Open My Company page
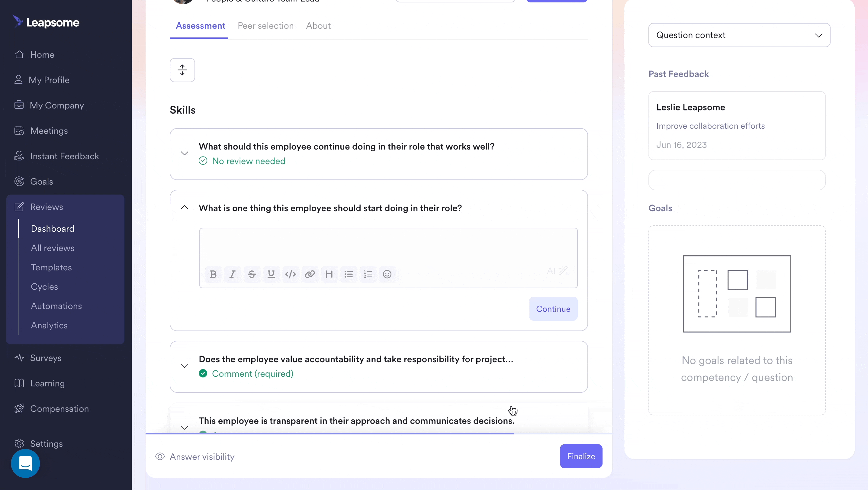 [x=49, y=105]
